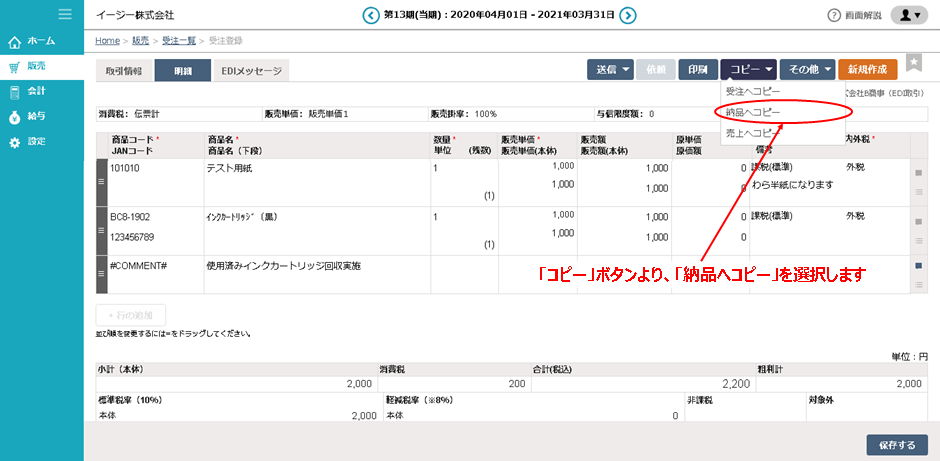Click square icon on BC8-1902 row

[918, 222]
